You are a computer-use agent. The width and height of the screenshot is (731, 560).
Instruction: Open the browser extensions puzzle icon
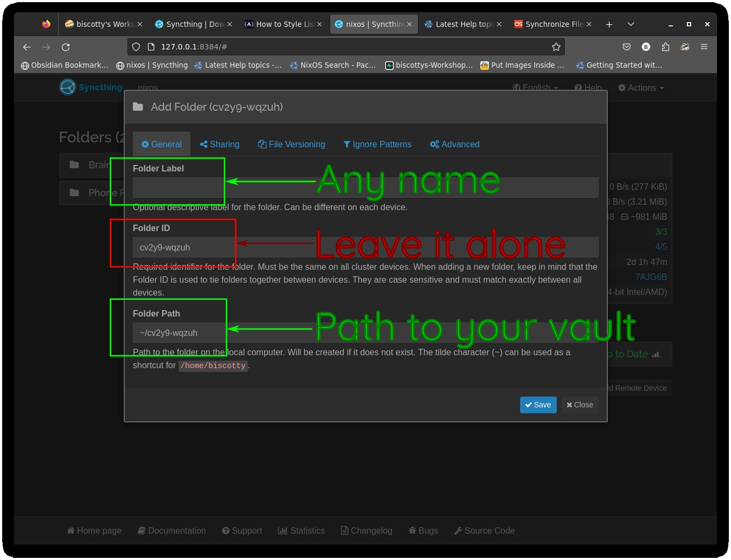tap(665, 47)
